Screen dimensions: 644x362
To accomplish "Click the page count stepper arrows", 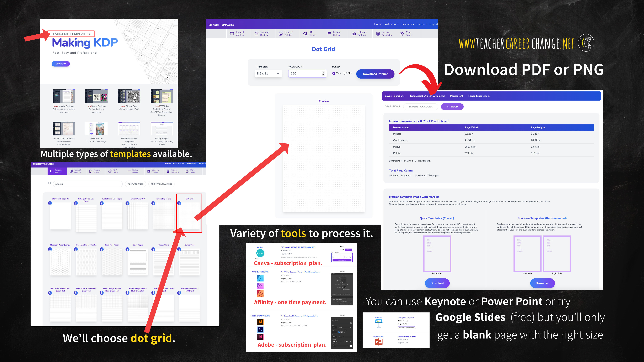I will [x=323, y=73].
